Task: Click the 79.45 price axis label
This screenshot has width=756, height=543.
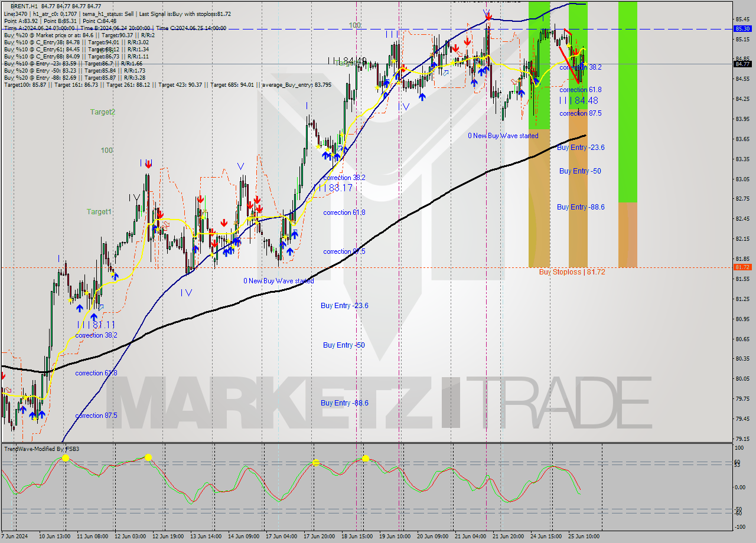Action: (x=743, y=419)
